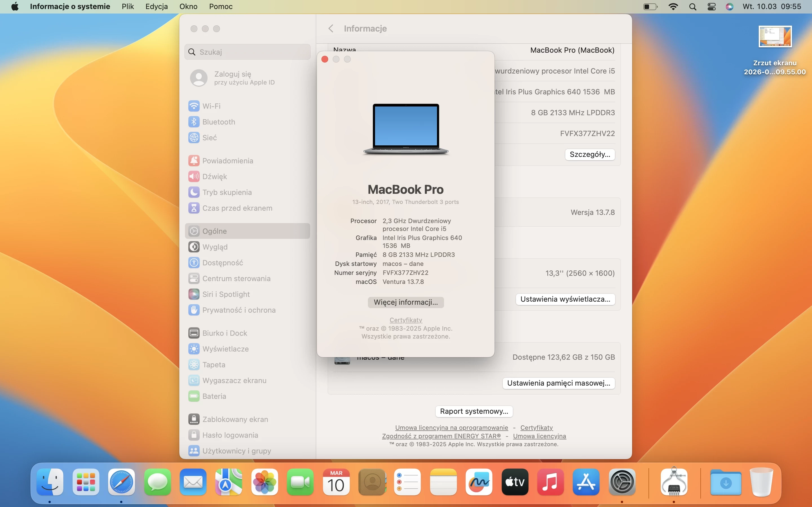This screenshot has height=507, width=812.
Task: Select Wygaszacz ekranu in sidebar
Action: click(x=234, y=380)
